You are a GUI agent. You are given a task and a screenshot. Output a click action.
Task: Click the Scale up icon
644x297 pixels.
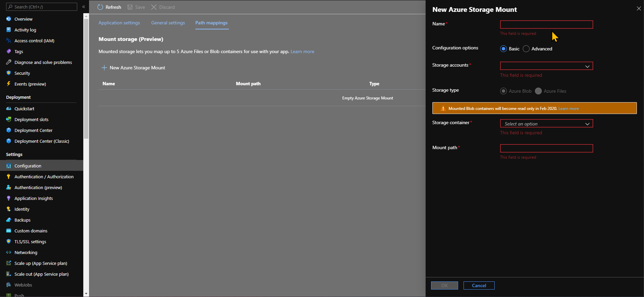(9, 263)
